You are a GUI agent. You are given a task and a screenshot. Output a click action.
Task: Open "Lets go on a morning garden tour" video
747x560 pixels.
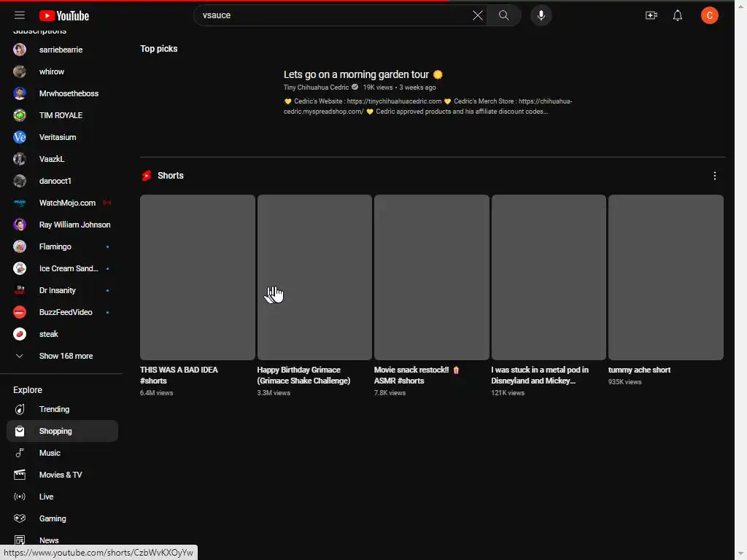tap(363, 74)
